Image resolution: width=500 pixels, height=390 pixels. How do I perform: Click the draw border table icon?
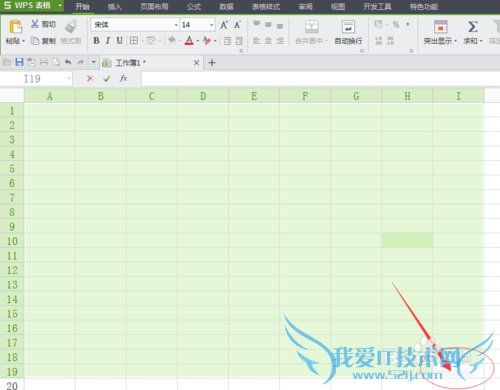click(151, 41)
